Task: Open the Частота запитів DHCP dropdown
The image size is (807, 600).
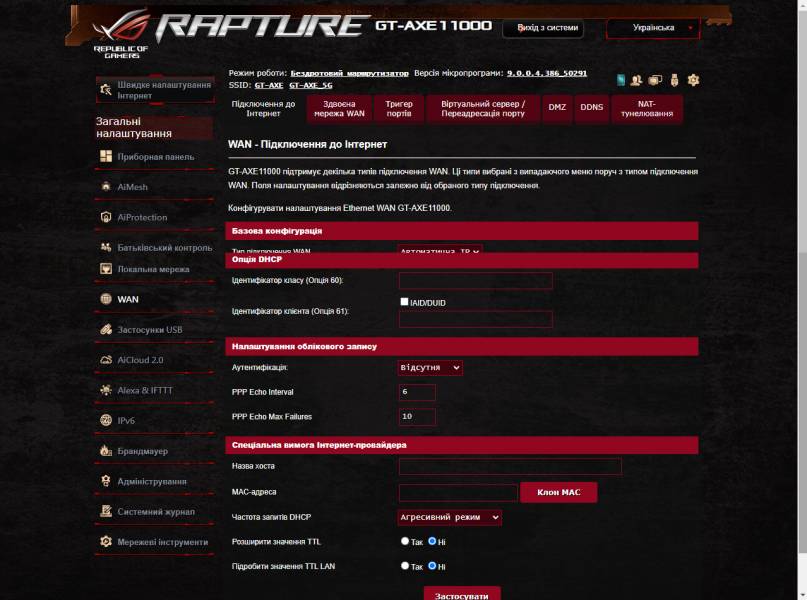Action: 449,517
